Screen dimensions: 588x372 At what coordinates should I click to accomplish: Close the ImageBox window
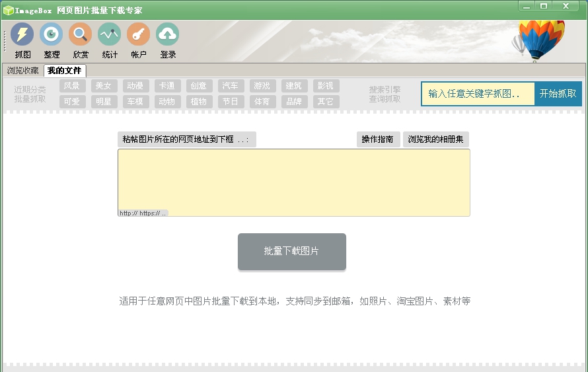click(566, 7)
